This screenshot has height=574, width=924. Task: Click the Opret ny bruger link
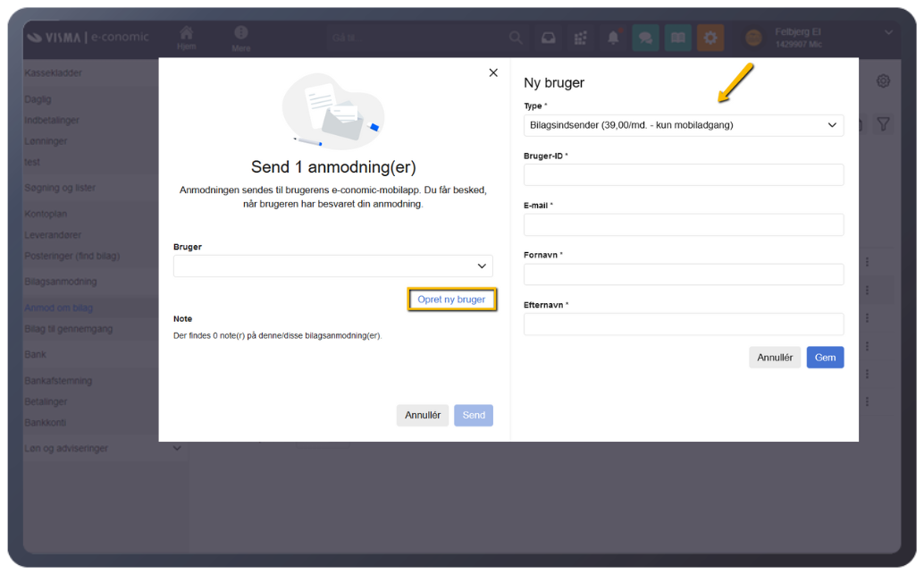point(451,300)
